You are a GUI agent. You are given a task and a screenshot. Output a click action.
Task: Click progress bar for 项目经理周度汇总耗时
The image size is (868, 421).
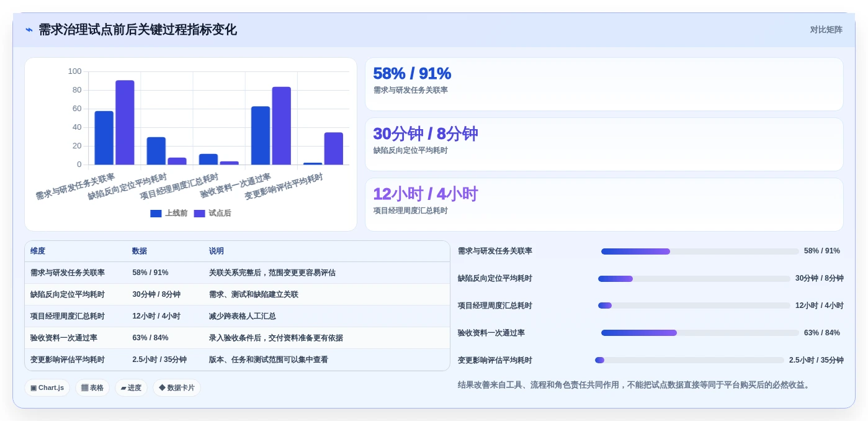click(694, 306)
